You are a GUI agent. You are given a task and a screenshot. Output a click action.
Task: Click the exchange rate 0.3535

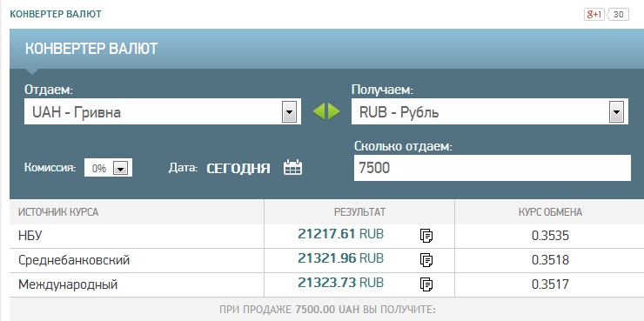550,236
